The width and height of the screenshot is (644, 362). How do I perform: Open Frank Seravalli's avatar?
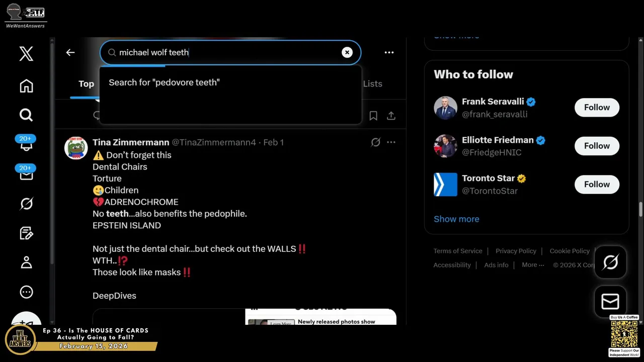(x=445, y=108)
